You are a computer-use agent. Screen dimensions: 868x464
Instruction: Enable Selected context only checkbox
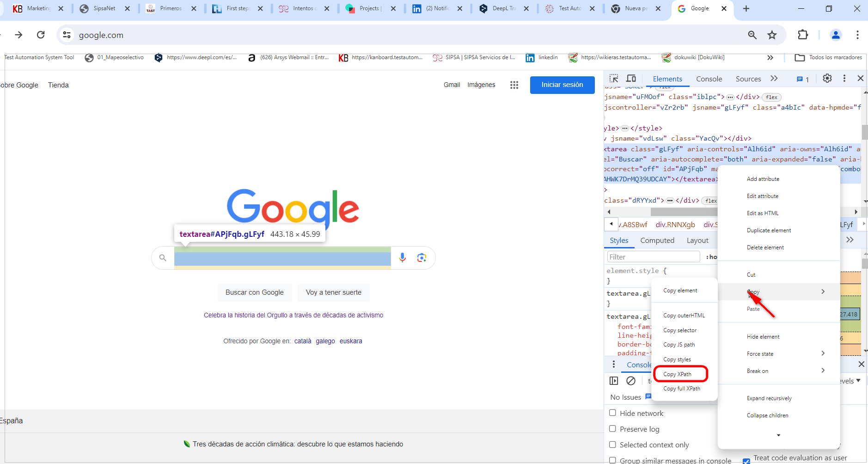tap(612, 445)
